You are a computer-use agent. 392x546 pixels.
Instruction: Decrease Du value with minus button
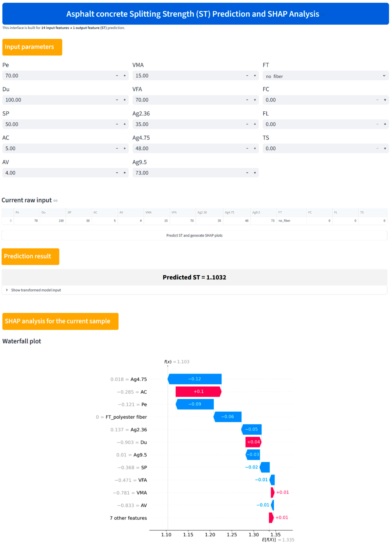click(117, 100)
